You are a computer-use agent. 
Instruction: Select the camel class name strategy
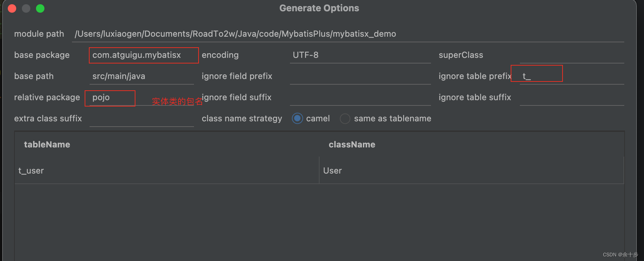[x=297, y=119]
